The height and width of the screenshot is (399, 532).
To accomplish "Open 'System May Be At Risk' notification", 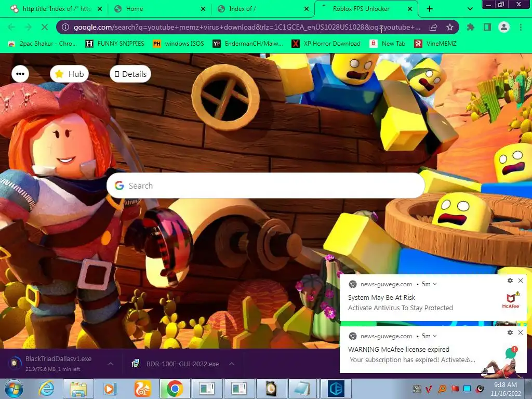I will (x=433, y=298).
